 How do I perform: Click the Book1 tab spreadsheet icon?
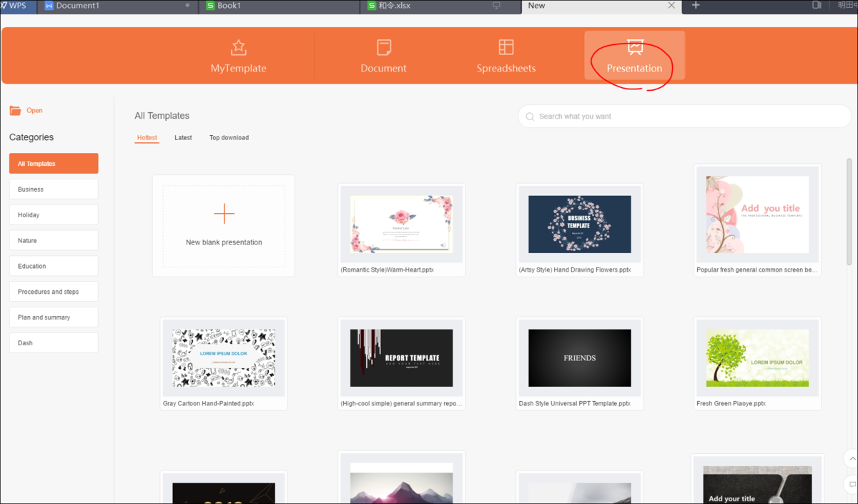point(210,6)
